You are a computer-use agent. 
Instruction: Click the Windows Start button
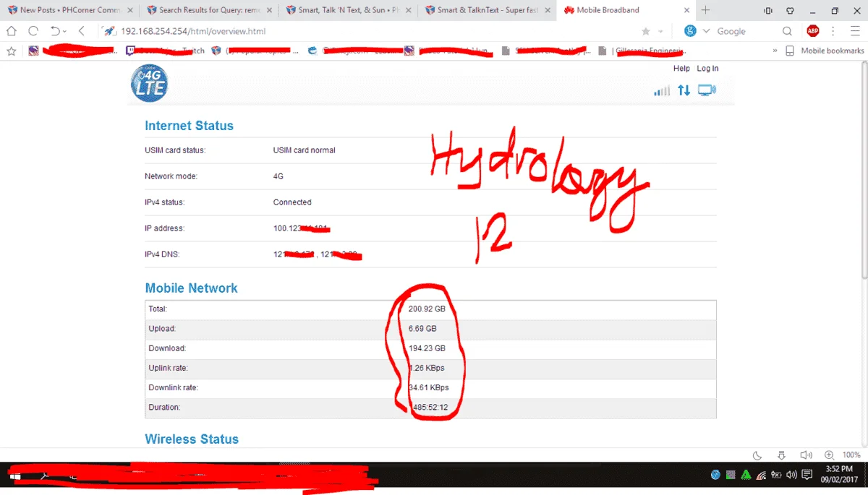[14, 476]
